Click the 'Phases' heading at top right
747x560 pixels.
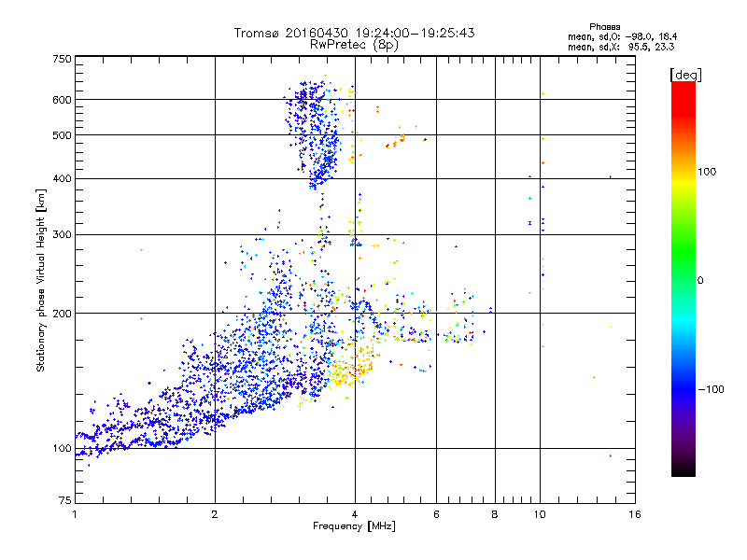tap(604, 27)
